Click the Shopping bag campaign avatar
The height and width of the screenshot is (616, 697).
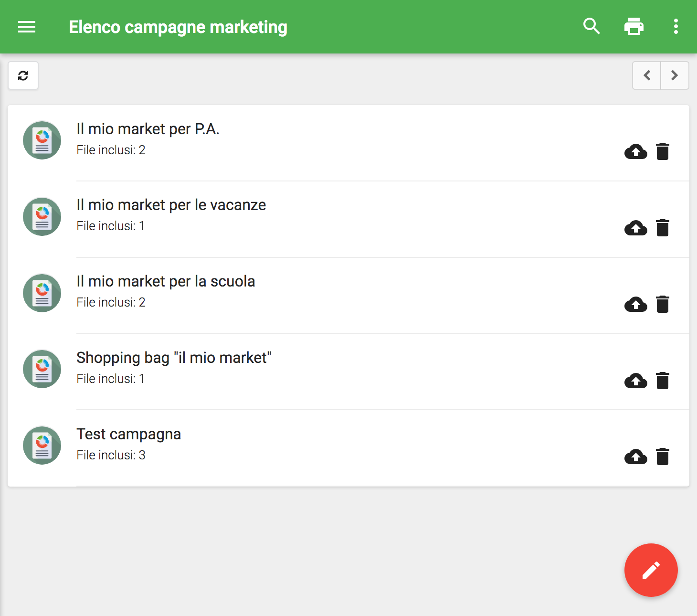point(42,369)
